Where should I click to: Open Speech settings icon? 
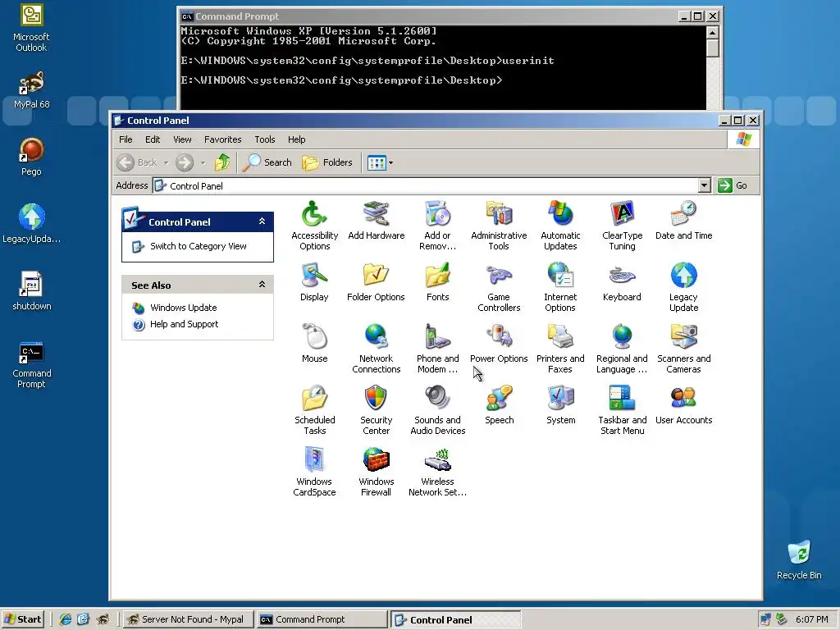[x=499, y=404]
